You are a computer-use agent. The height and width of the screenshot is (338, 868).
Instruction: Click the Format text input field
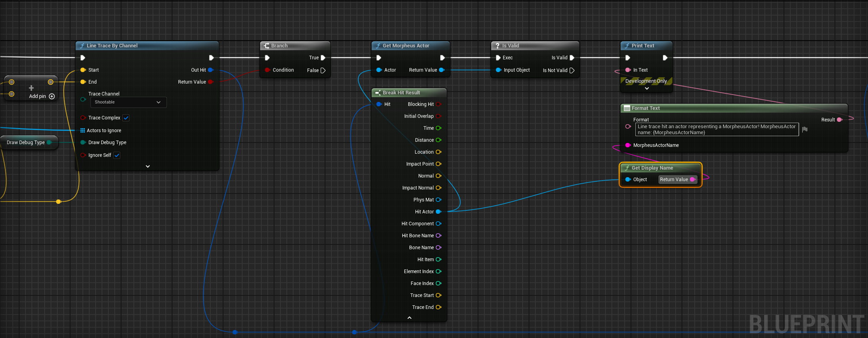click(x=716, y=129)
